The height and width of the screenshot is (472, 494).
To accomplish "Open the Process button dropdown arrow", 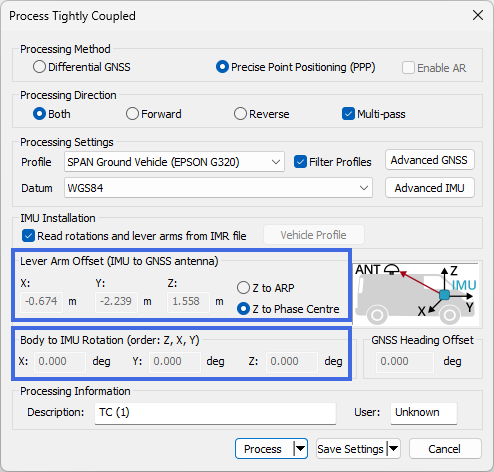I will click(300, 449).
